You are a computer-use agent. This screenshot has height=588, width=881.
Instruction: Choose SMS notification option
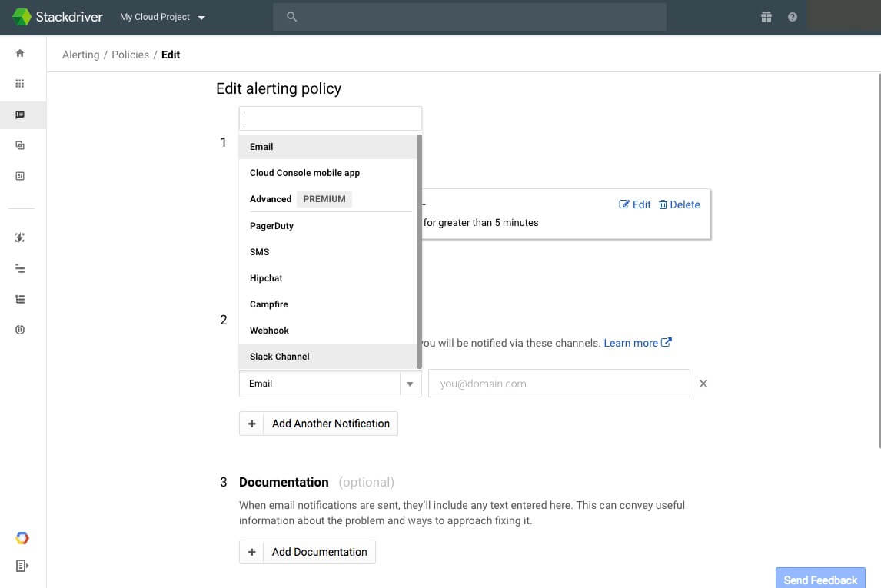(x=327, y=251)
